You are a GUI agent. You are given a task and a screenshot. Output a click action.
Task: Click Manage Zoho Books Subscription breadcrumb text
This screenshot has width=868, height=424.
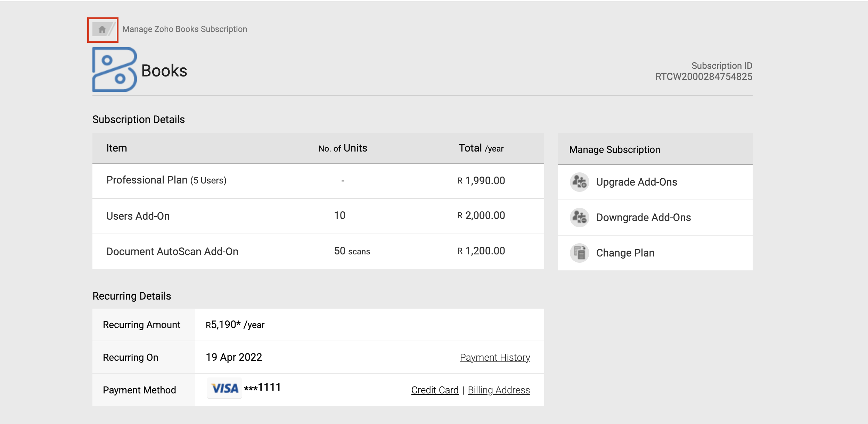(185, 29)
